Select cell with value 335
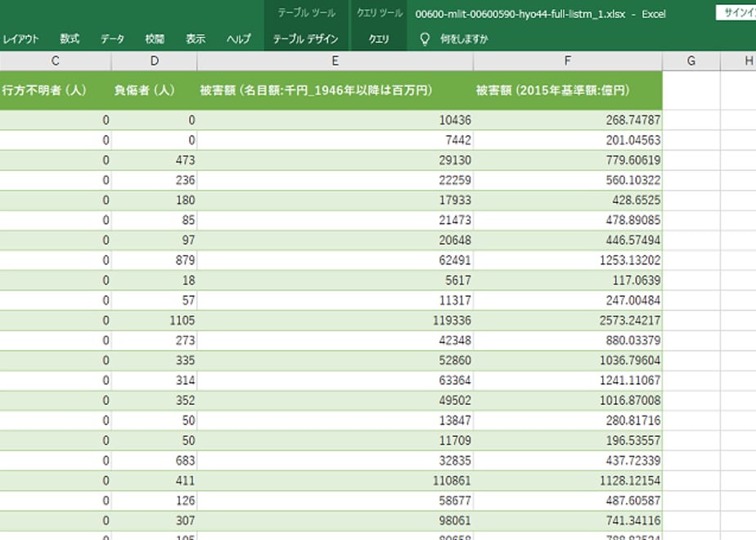The height and width of the screenshot is (540, 756). click(x=155, y=361)
